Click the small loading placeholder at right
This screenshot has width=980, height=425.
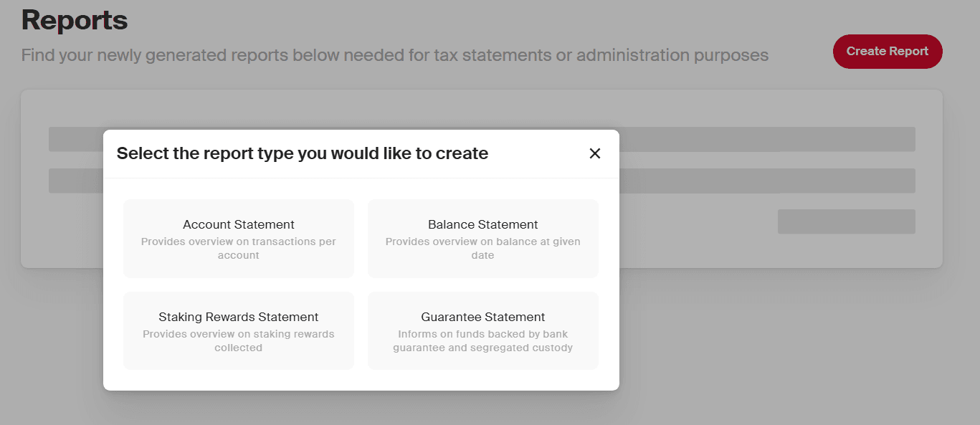point(846,221)
